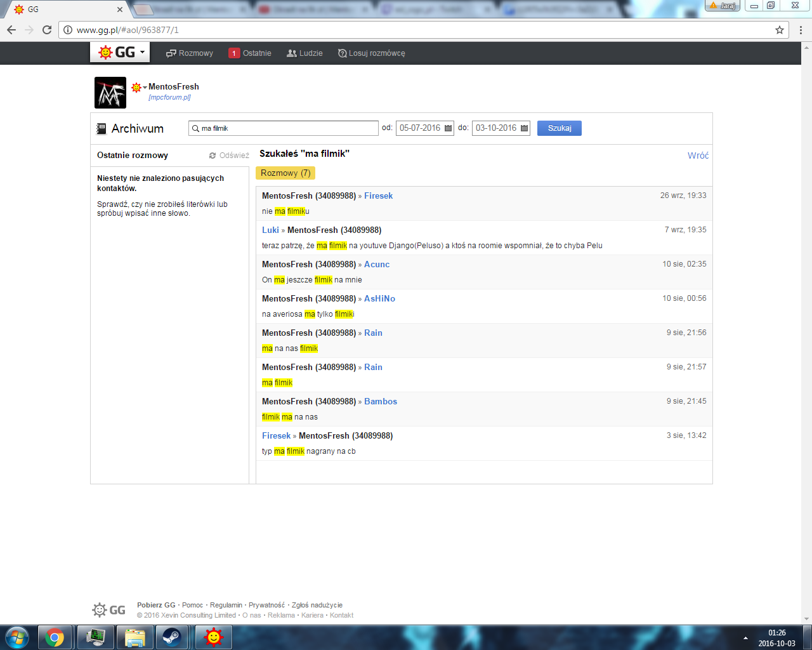
Task: Click the [mpcforum.pl] status link
Action: (169, 97)
